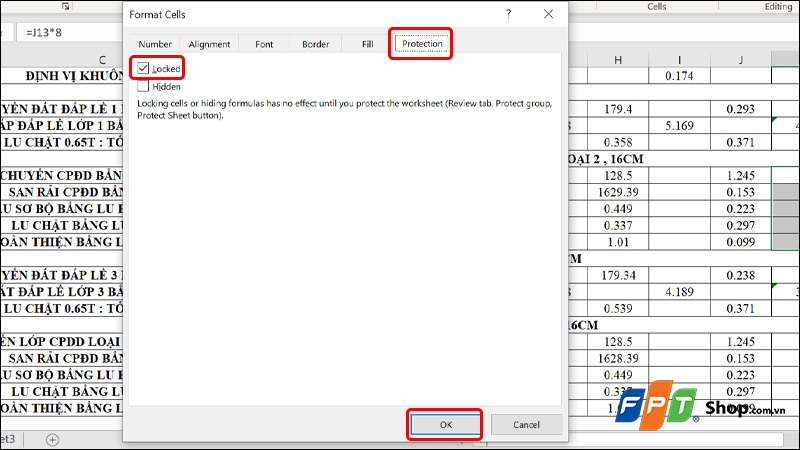Viewport: 800px width, 450px height.
Task: Select cell with value 0.539
Action: [x=618, y=309]
